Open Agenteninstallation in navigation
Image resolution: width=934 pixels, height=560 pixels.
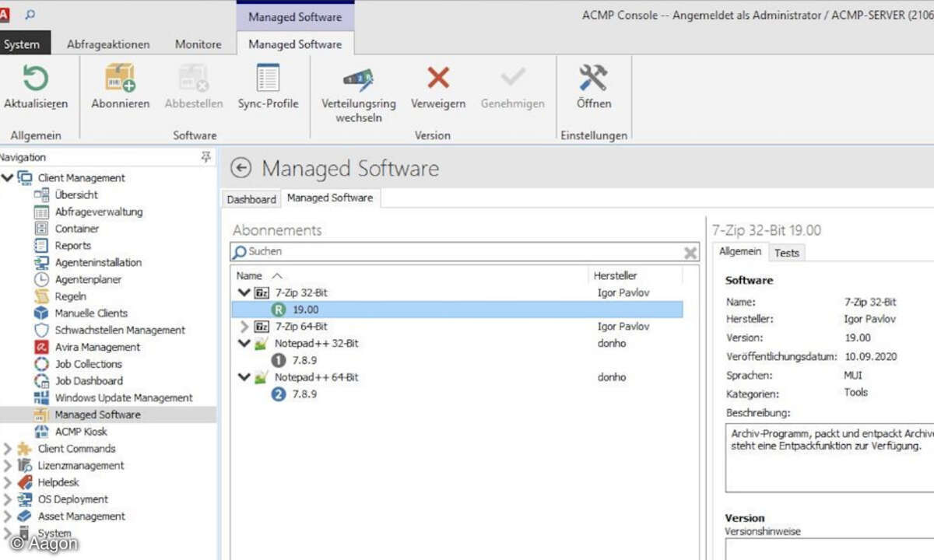[98, 262]
